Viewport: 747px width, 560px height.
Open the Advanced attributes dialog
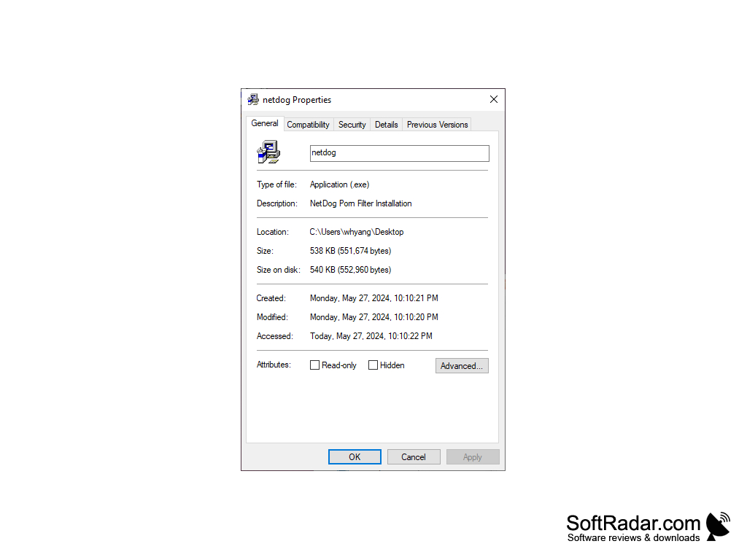(462, 365)
